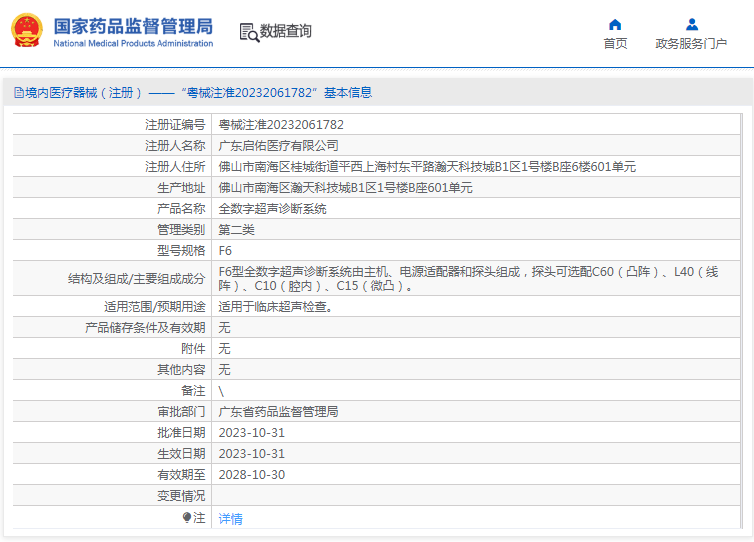Select the 注册证编号 value 粤械注准20232061782
754x542 pixels.
281,125
